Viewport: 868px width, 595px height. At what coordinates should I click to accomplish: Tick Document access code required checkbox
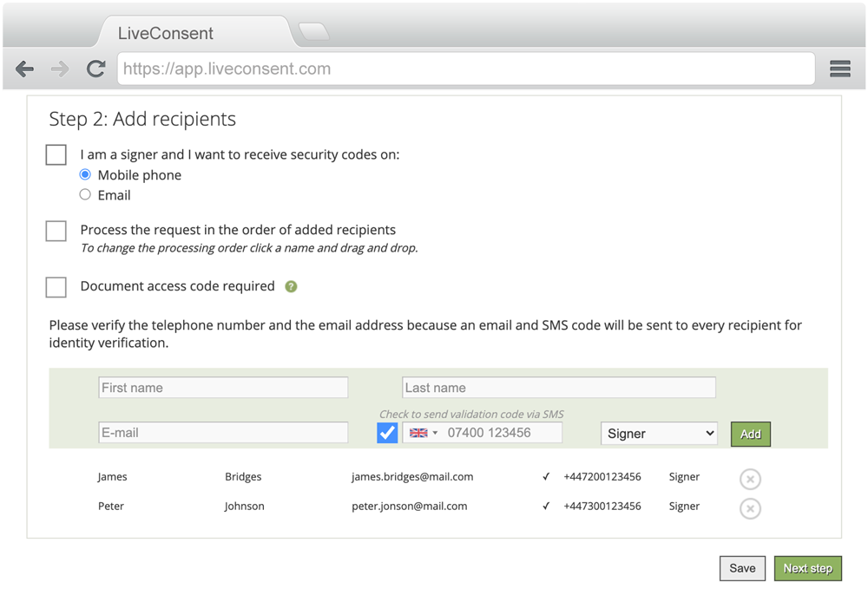56,287
